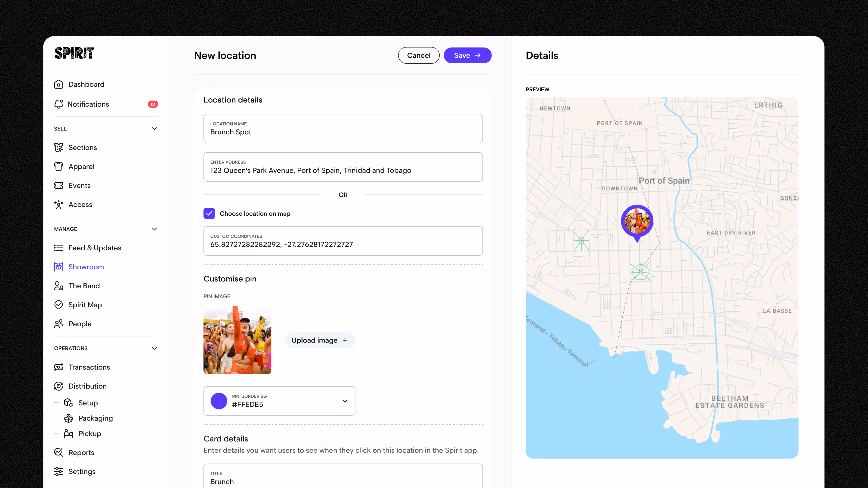The width and height of the screenshot is (868, 488).
Task: Click the Showroom sidebar icon
Action: (59, 267)
